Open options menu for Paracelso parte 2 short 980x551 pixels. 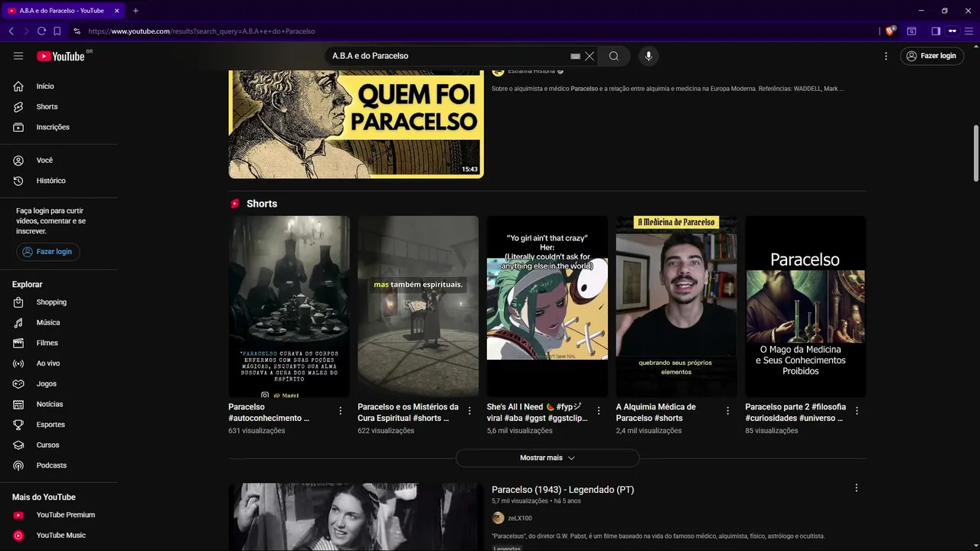(857, 411)
